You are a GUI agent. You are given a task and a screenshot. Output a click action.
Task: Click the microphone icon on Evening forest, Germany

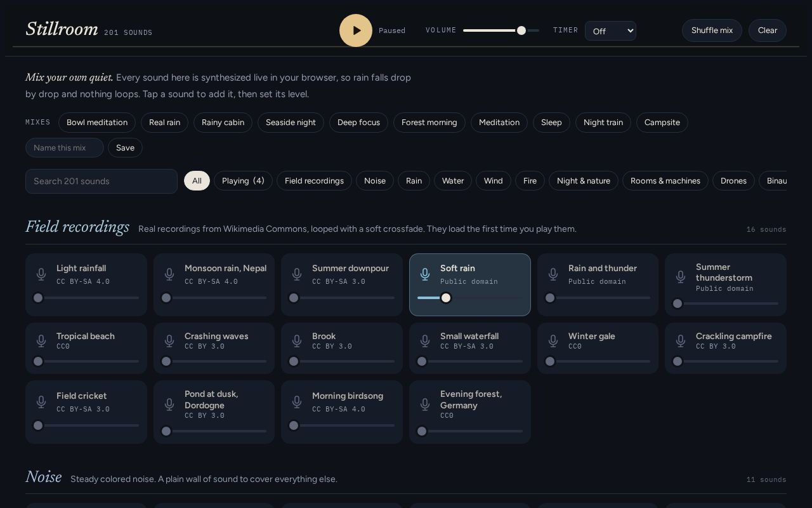tap(425, 404)
